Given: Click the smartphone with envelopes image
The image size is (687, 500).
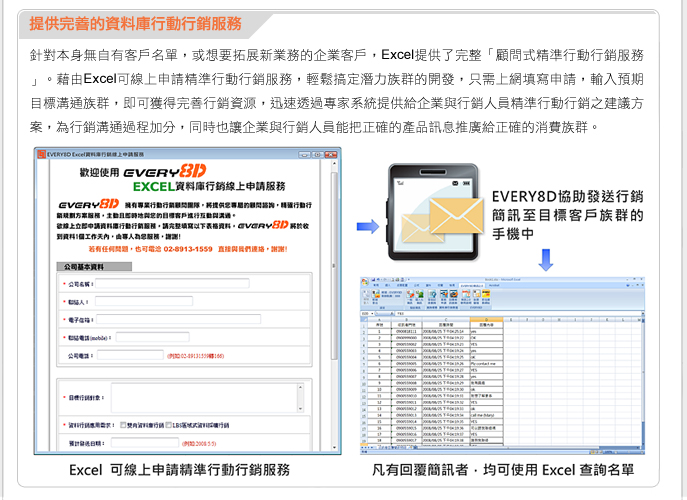Looking at the screenshot, I should [x=434, y=213].
